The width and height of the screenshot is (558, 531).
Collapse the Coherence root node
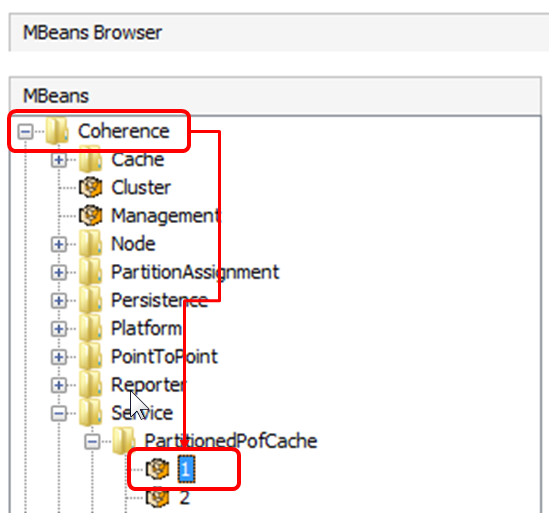point(25,132)
